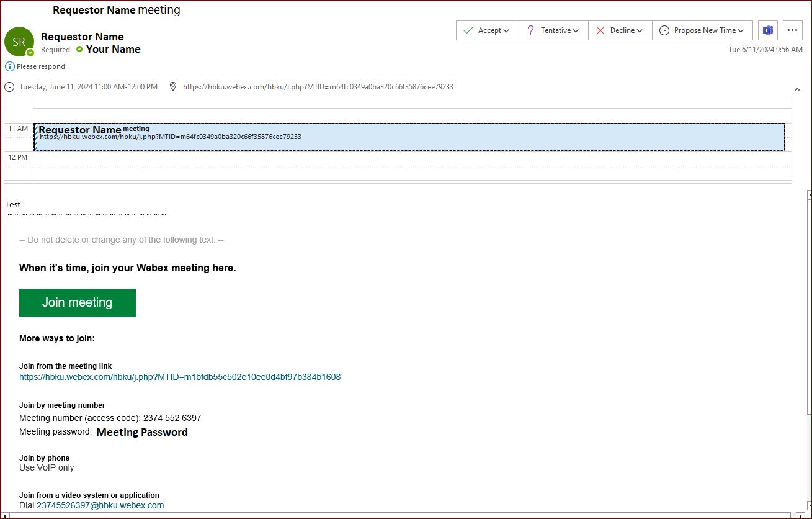The height and width of the screenshot is (519, 812).
Task: Click the Test body text
Action: pyautogui.click(x=12, y=204)
